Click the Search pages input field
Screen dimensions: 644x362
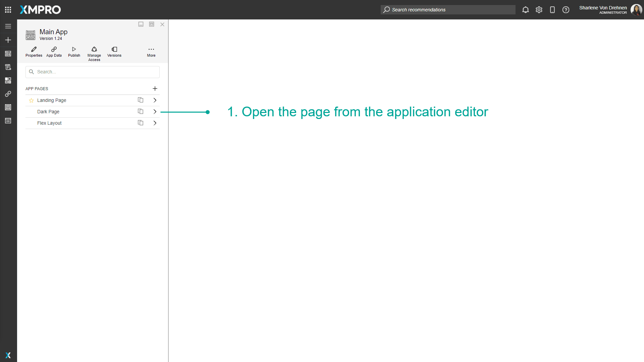92,72
